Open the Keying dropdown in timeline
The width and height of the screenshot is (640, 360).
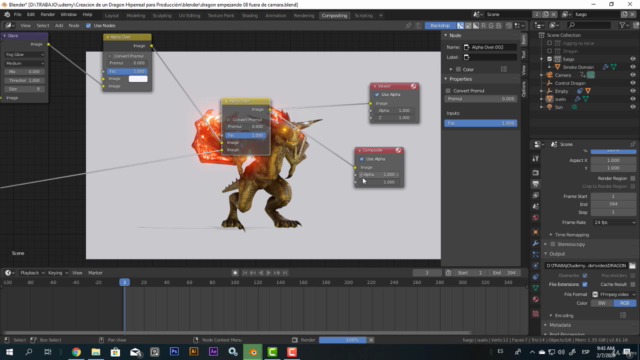point(58,273)
